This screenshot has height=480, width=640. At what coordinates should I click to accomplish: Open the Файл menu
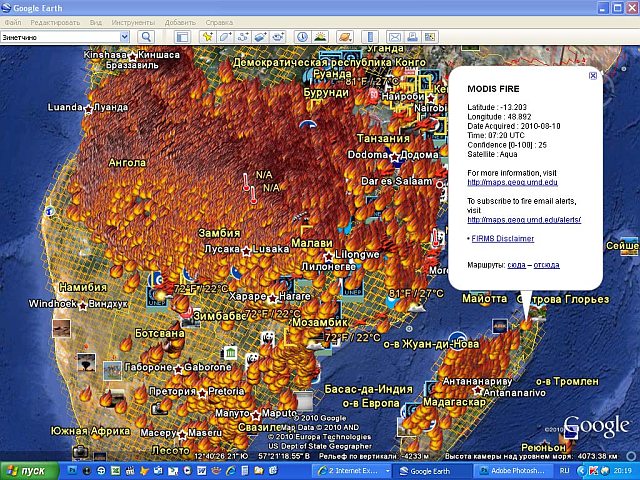pyautogui.click(x=13, y=22)
